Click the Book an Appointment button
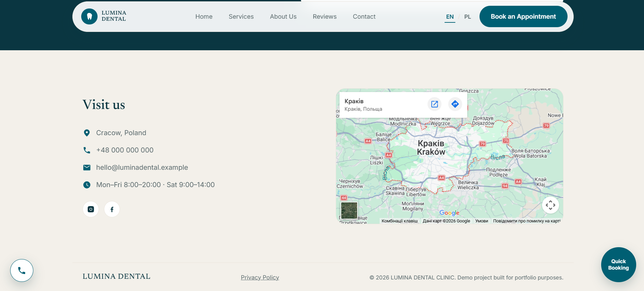644x291 pixels. tap(523, 17)
